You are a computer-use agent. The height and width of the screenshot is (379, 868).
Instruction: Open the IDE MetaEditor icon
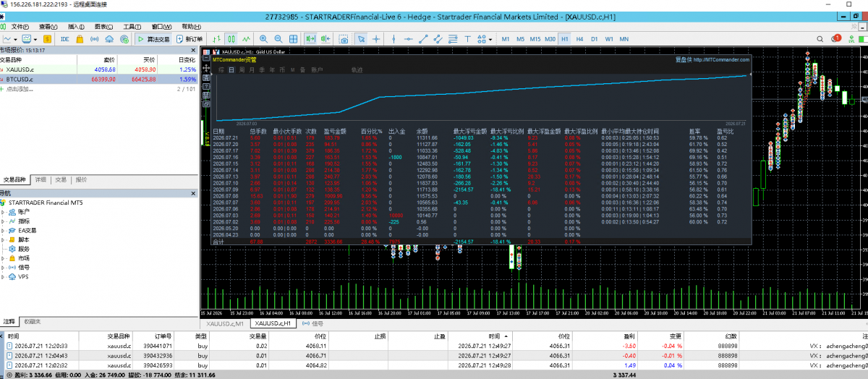pos(65,38)
